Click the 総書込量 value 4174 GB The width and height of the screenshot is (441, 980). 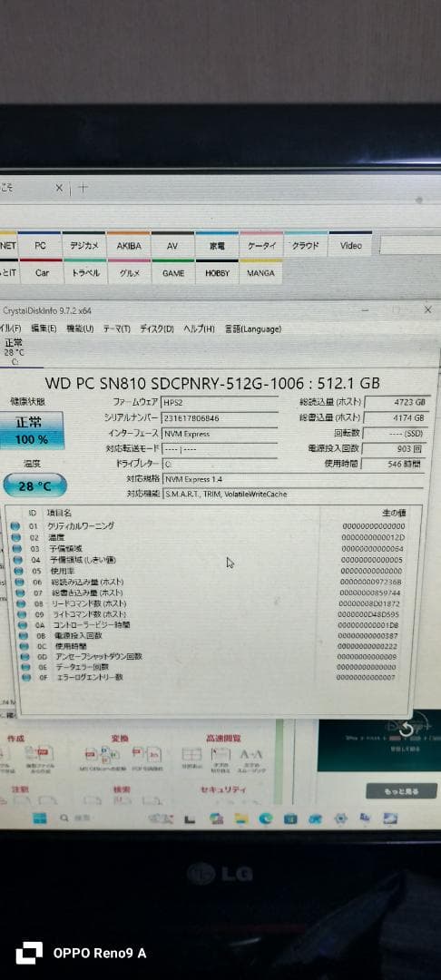click(397, 417)
